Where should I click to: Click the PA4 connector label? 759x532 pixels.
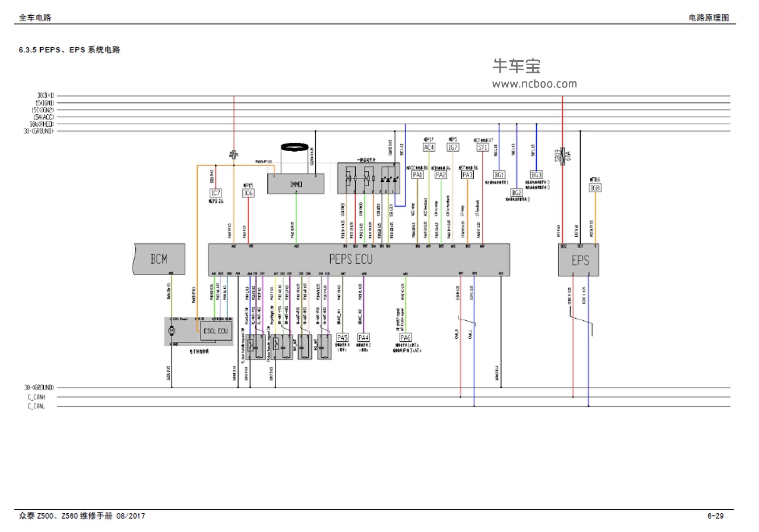363,337
